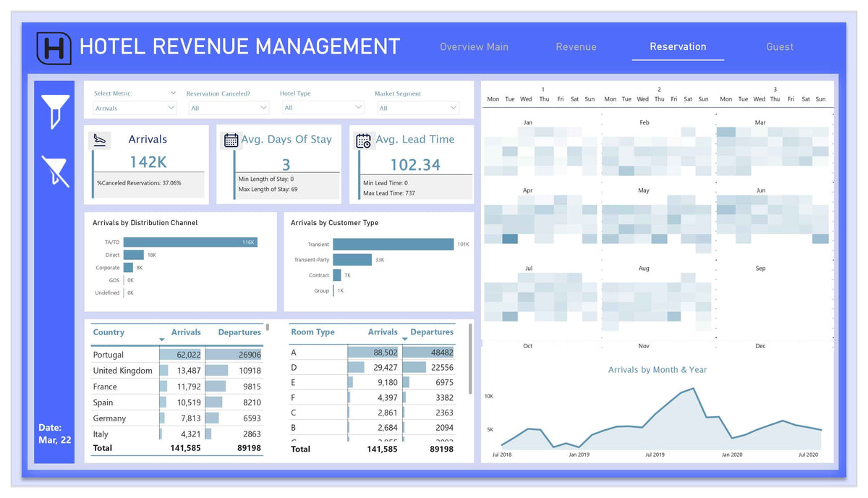The image size is (868, 498).
Task: Select the Direct bar showing 18K
Action: pyautogui.click(x=134, y=255)
